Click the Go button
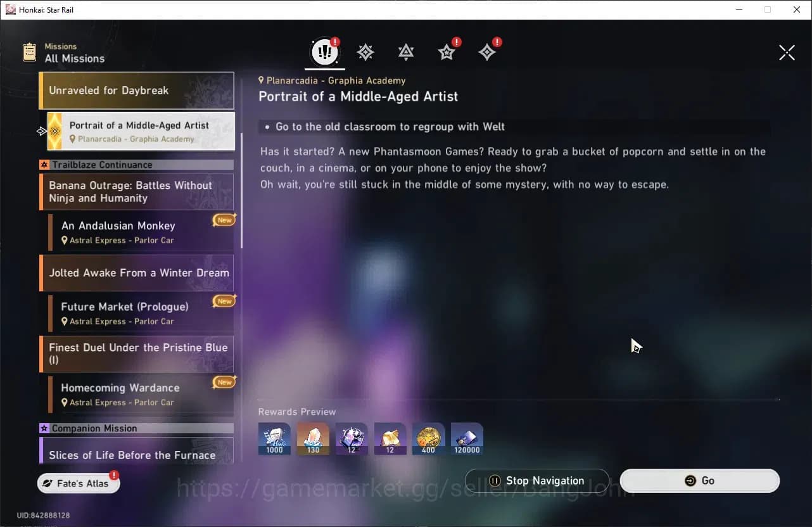 (699, 481)
